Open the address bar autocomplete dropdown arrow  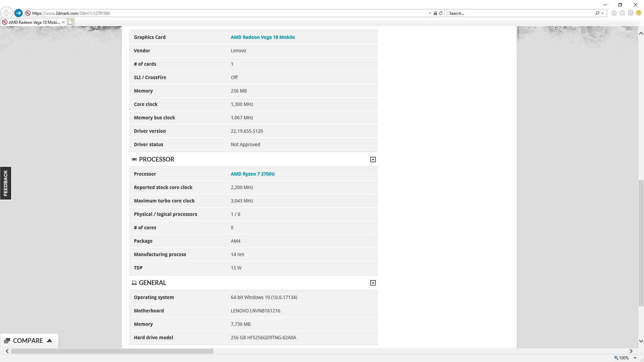pos(430,13)
